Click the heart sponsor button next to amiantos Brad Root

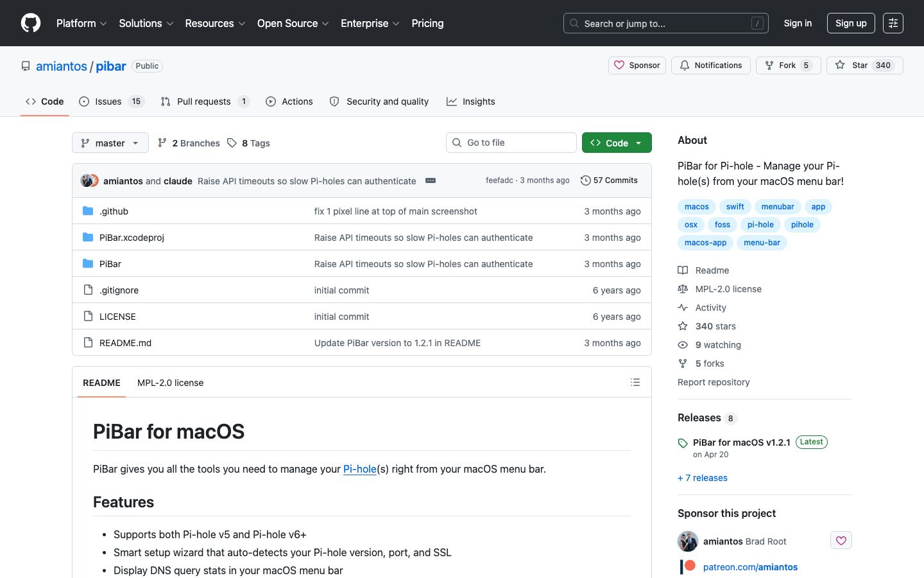click(841, 541)
